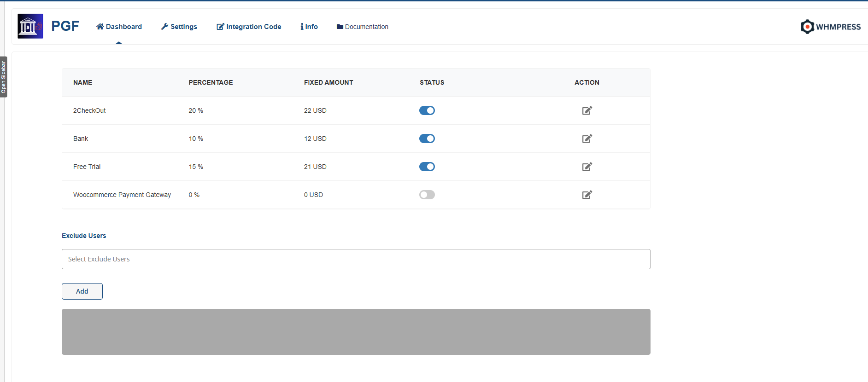Click the WHMPRESS logo

click(x=830, y=27)
